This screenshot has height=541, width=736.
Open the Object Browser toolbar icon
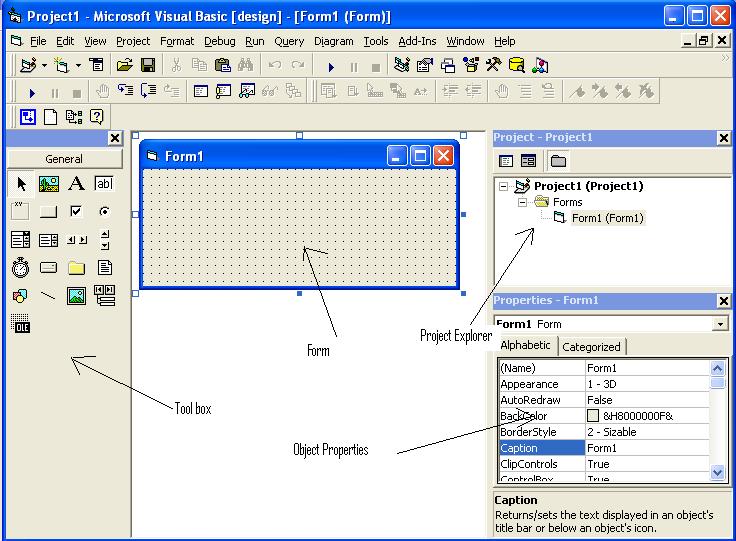[471, 65]
